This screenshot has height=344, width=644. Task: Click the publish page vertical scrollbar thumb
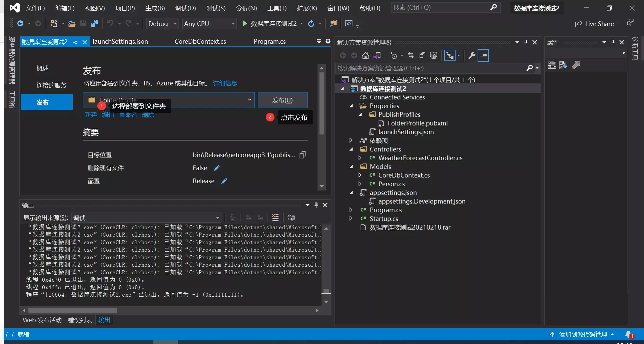(x=321, y=103)
